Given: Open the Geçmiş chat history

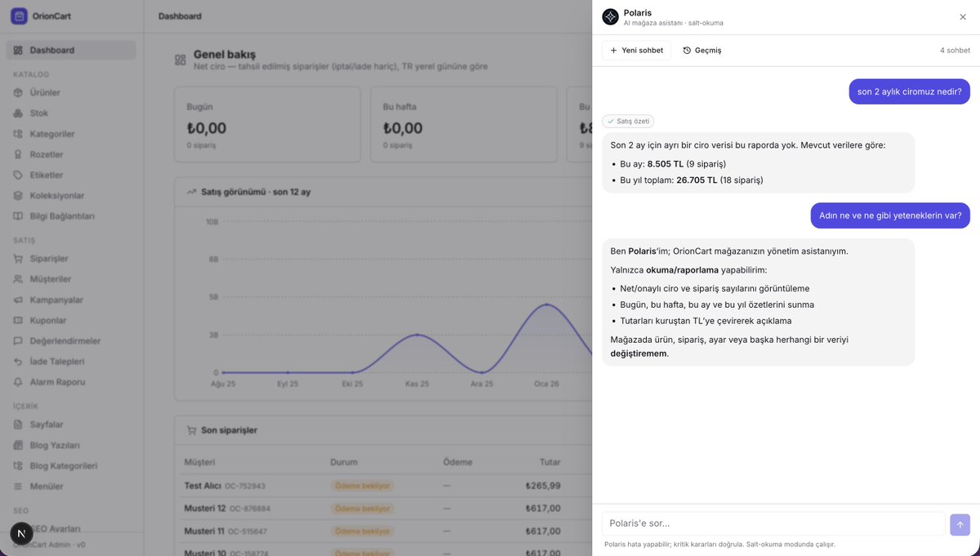Looking at the screenshot, I should point(702,51).
